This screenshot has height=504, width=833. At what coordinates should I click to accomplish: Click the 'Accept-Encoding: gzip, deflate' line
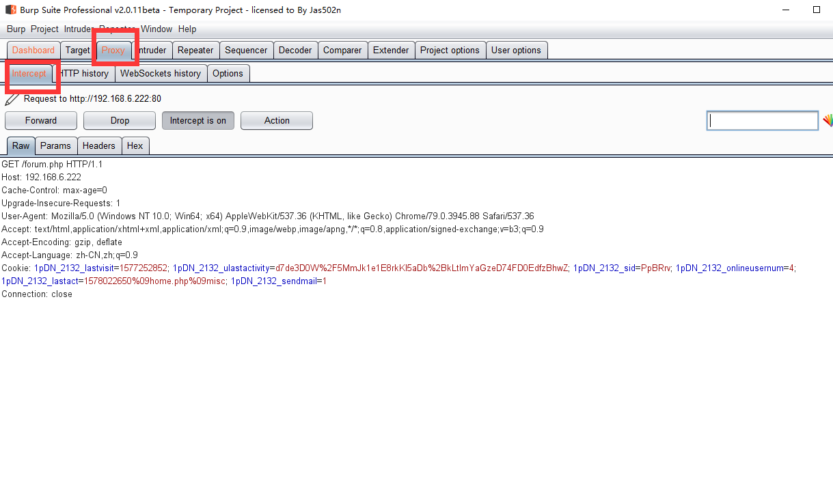62,242
